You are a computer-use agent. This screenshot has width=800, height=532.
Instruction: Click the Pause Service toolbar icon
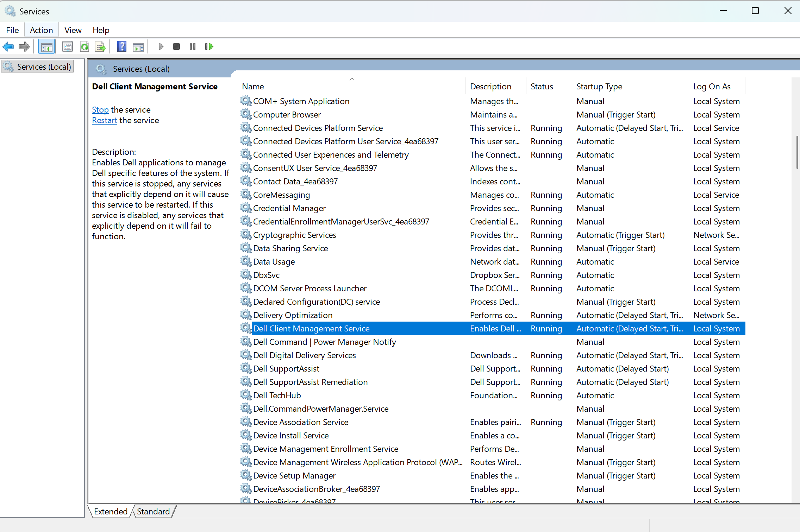(x=193, y=46)
